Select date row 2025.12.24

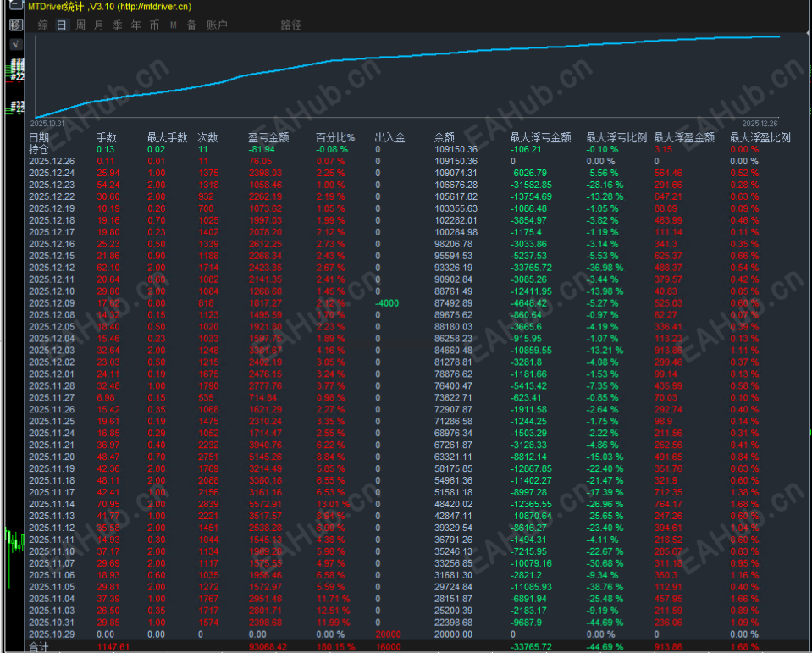point(52,173)
